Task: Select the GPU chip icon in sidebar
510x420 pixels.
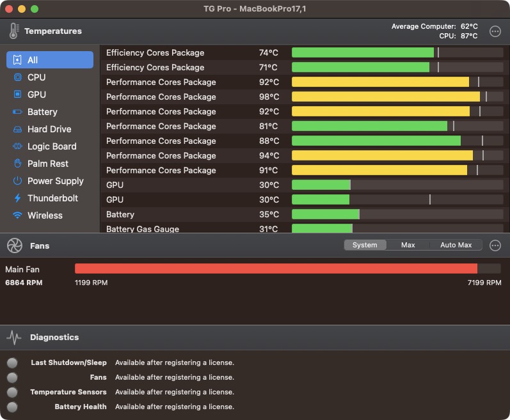Action: (x=17, y=95)
